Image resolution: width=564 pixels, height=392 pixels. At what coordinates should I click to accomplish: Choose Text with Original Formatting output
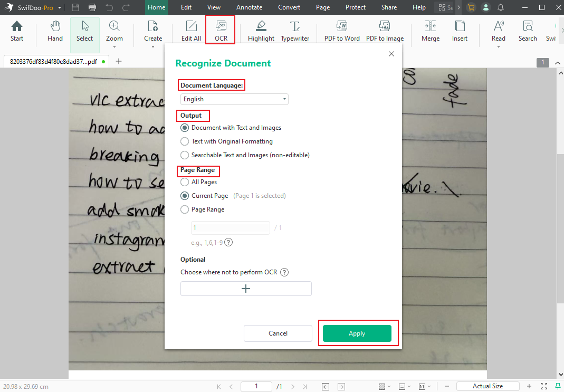point(185,141)
